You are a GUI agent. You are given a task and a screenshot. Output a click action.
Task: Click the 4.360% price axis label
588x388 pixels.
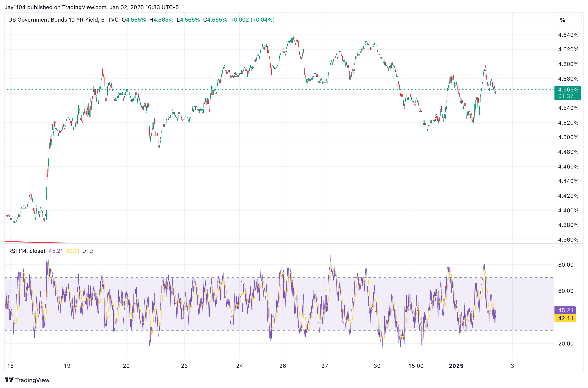pyautogui.click(x=568, y=240)
